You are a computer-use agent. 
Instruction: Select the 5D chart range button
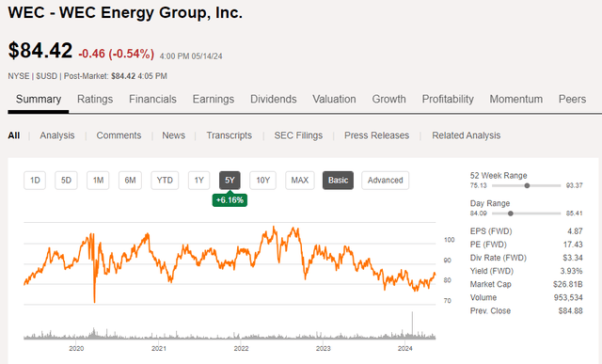pos(66,180)
